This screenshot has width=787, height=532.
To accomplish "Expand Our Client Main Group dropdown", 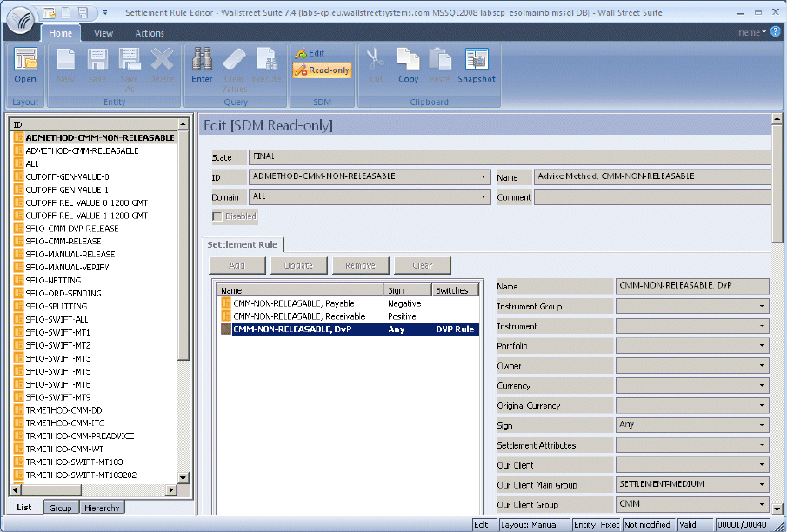I will [762, 485].
